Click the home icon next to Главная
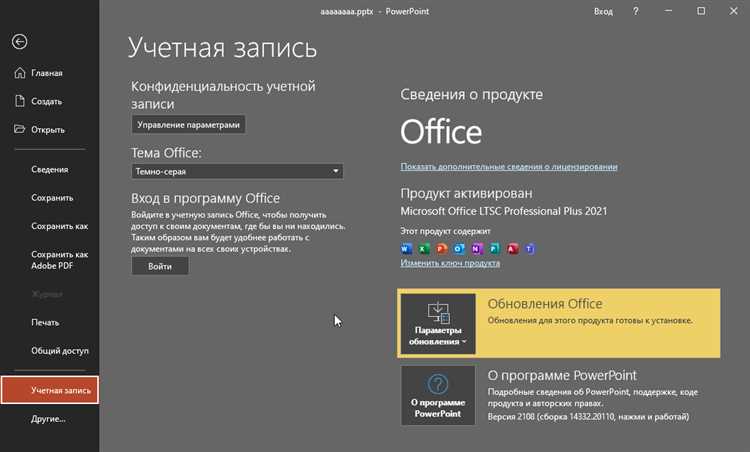The image size is (750, 452). click(20, 73)
